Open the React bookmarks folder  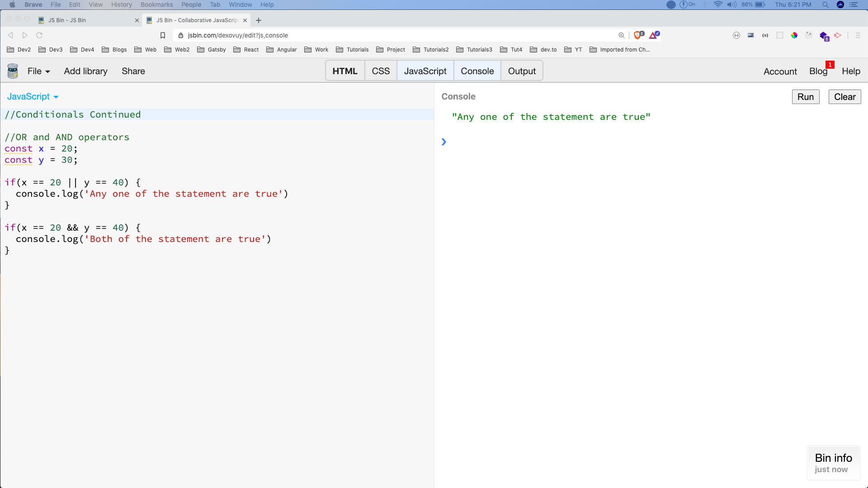(246, 50)
